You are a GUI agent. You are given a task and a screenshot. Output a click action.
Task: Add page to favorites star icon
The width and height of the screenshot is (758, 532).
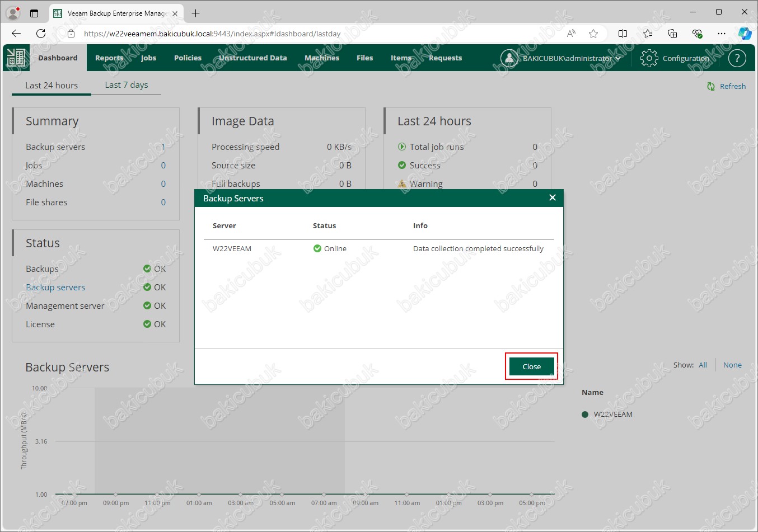coord(593,34)
